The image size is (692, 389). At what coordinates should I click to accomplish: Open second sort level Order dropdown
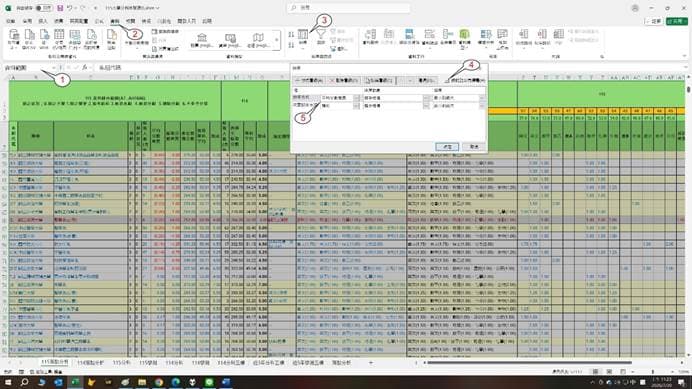point(482,106)
